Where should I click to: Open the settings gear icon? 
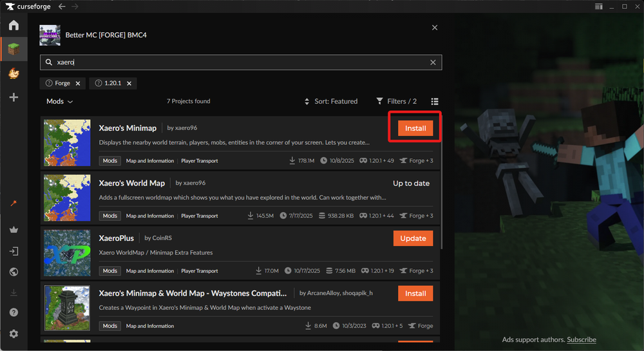coord(14,334)
